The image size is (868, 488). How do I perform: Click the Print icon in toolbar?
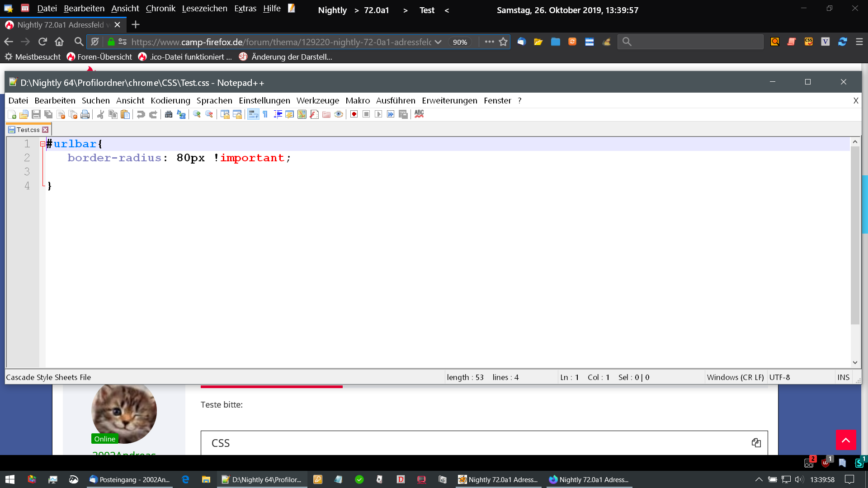point(85,115)
